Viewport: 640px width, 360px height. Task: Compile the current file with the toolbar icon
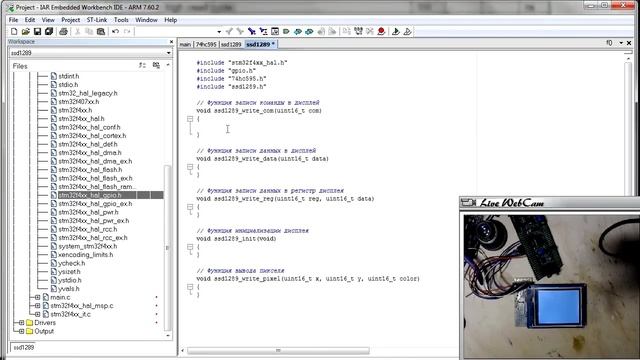click(x=347, y=31)
